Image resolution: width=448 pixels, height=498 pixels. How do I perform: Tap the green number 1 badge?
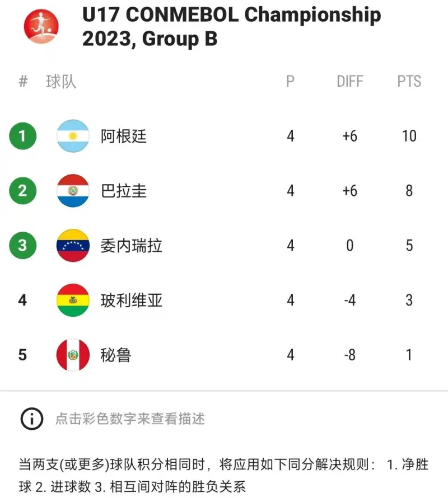(x=22, y=136)
